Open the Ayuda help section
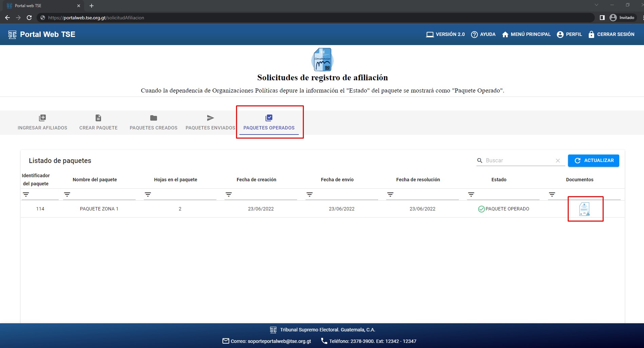This screenshot has width=644, height=348. click(483, 34)
